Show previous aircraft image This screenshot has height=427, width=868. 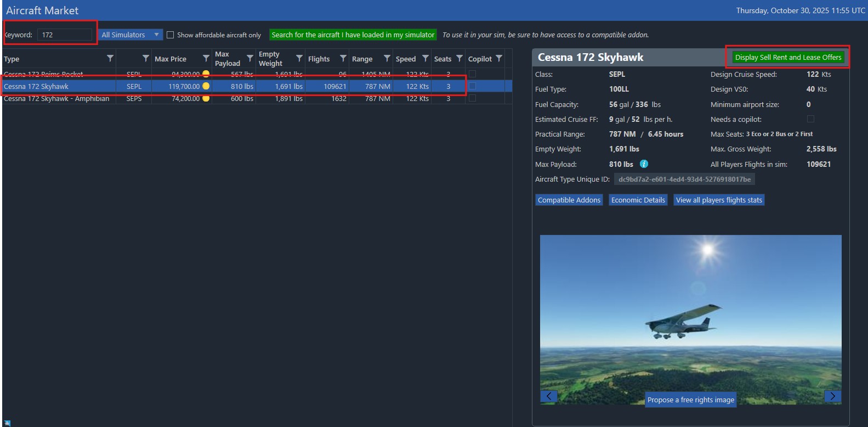549,396
